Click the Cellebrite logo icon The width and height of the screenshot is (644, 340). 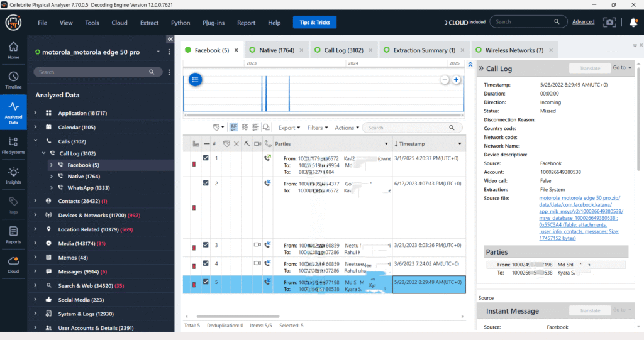click(x=13, y=22)
